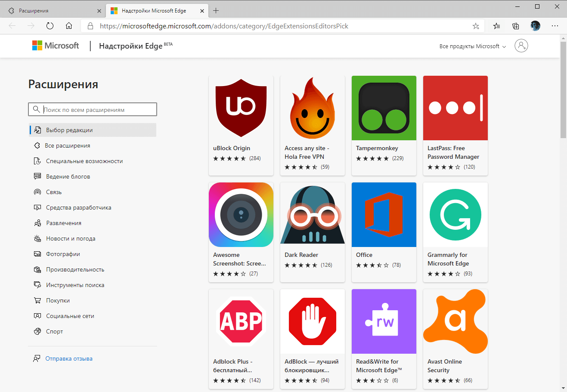Open the Awesome Screenshot camera icon
This screenshot has width=567, height=392.
click(241, 215)
